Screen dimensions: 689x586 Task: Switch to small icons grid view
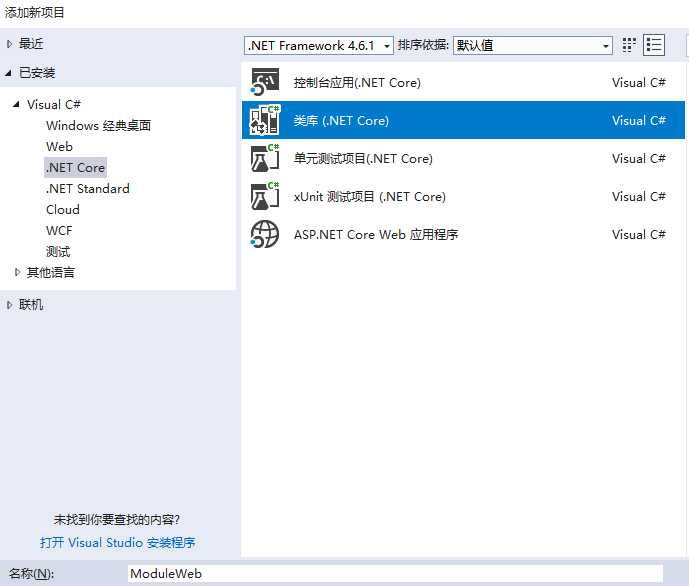[x=629, y=45]
